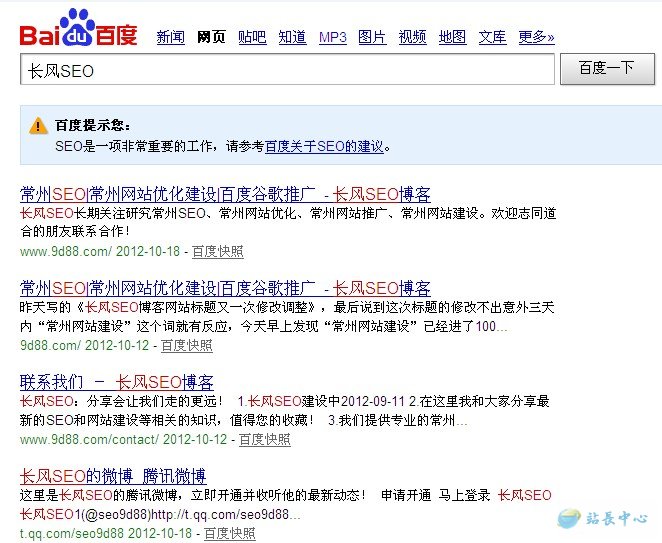Open 百度快照 for 9d88.com/ 2012-10-12
The image size is (662, 543).
(x=187, y=345)
